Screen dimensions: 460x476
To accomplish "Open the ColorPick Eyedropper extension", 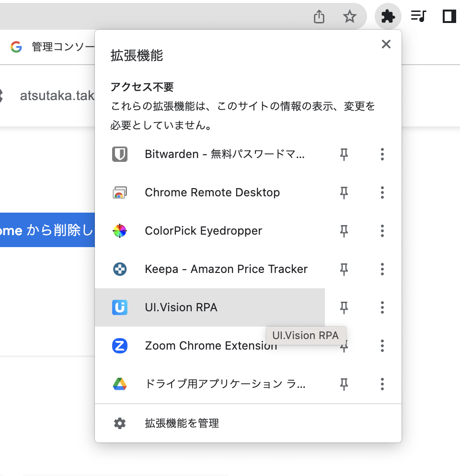I will [x=203, y=231].
